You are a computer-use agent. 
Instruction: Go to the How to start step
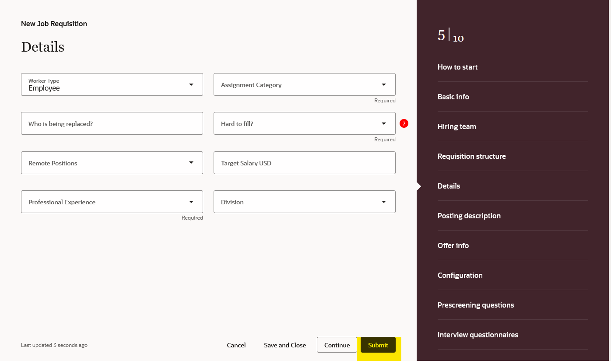pyautogui.click(x=457, y=67)
